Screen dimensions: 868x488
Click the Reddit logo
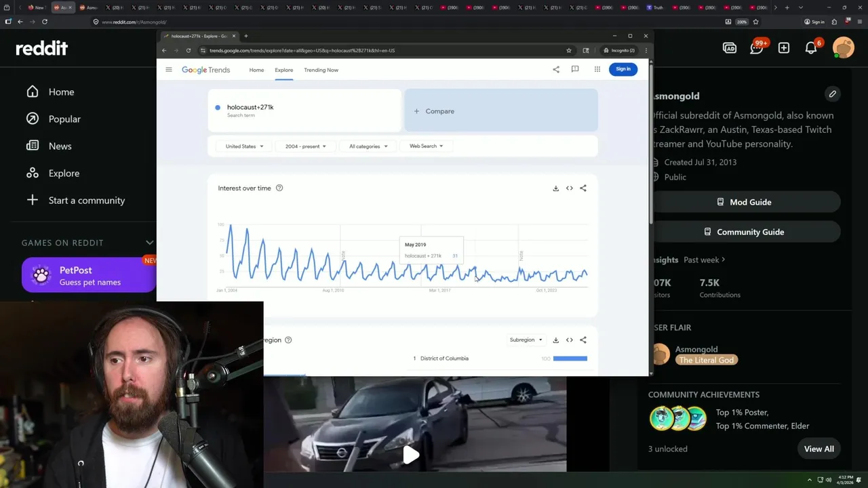(42, 48)
